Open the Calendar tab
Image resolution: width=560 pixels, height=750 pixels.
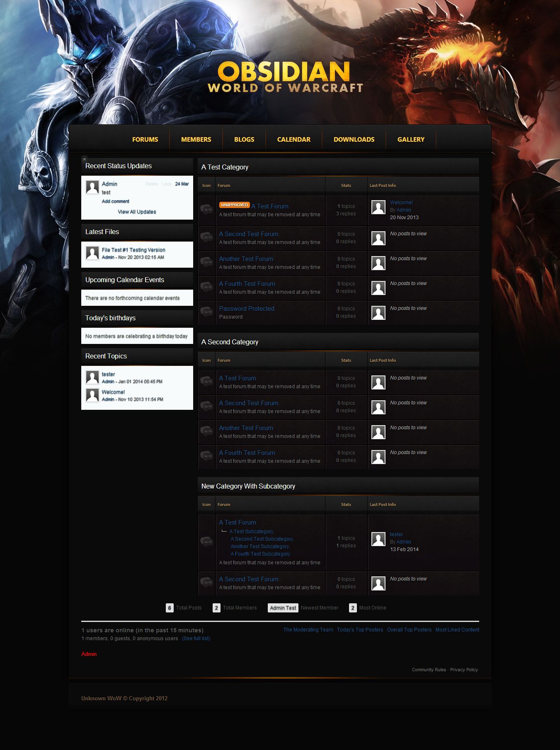pyautogui.click(x=294, y=140)
